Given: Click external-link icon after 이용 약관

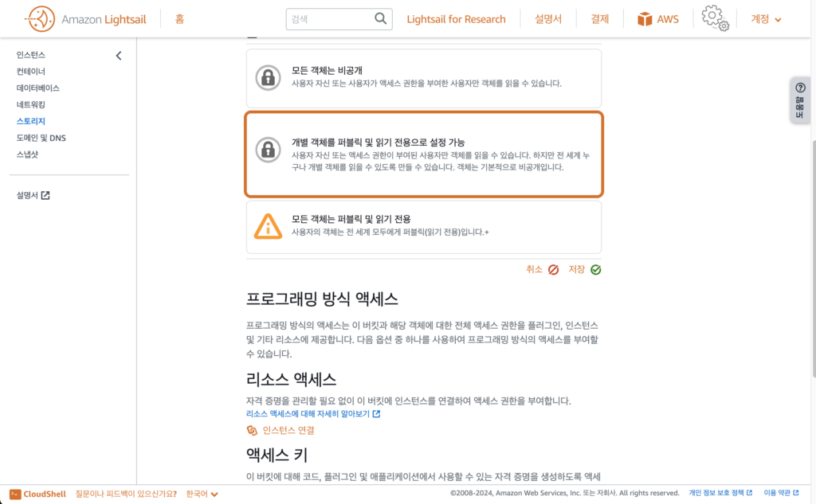Looking at the screenshot, I should pyautogui.click(x=796, y=493).
